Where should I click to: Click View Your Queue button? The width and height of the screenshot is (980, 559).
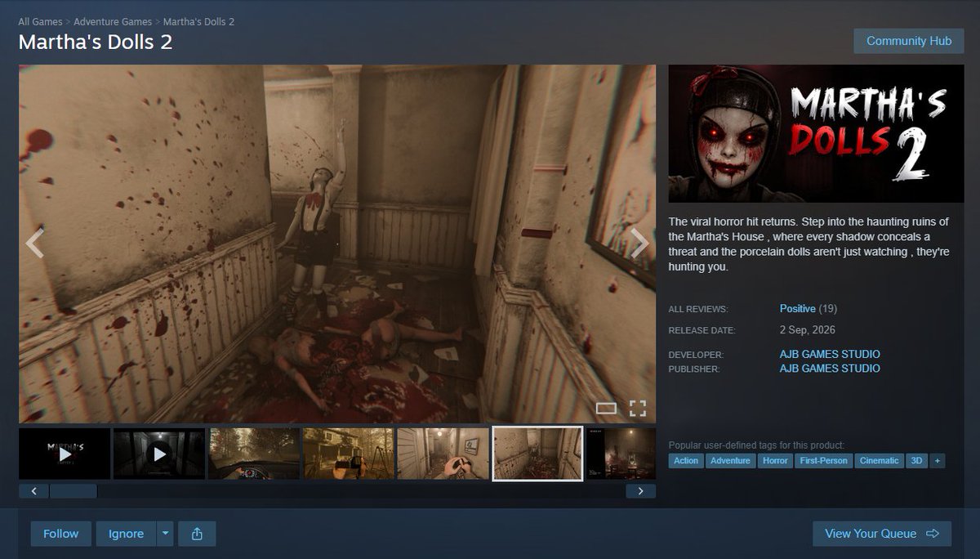(882, 534)
